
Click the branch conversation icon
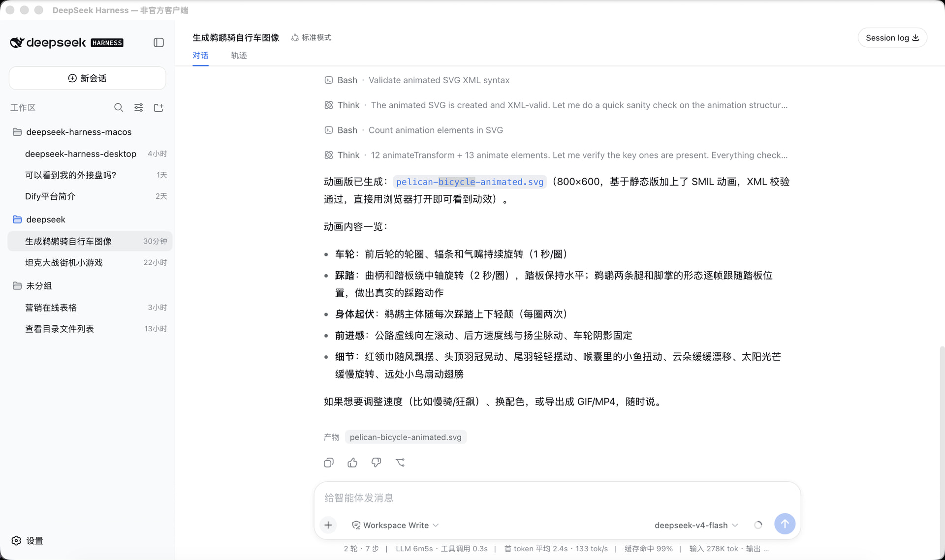tap(400, 463)
